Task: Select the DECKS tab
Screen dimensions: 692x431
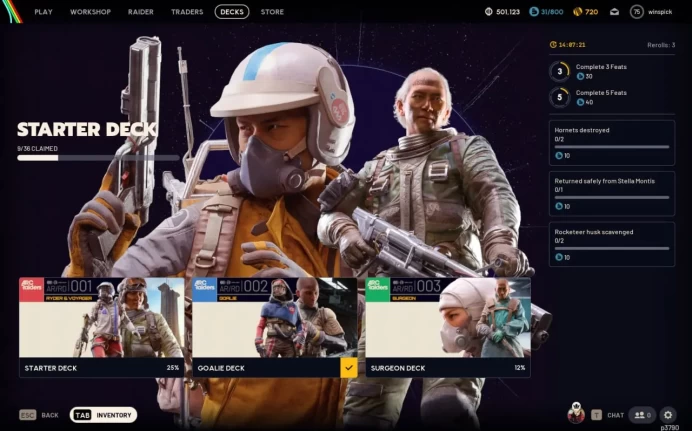Action: (x=232, y=12)
